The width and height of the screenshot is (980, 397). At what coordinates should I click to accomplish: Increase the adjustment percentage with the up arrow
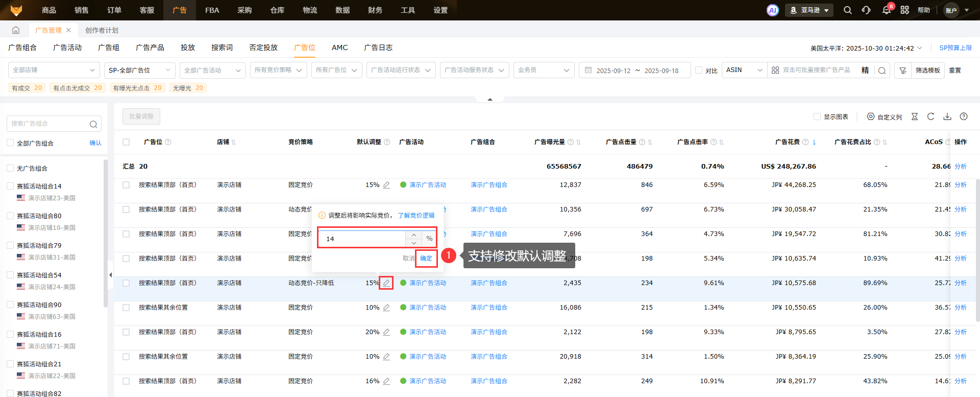pyautogui.click(x=413, y=235)
